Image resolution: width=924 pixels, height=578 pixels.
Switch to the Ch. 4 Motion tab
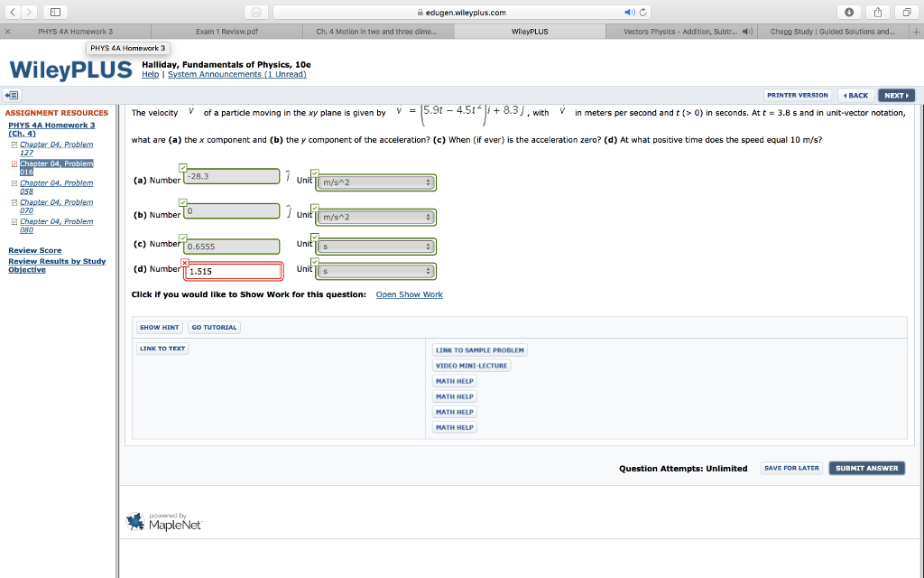(378, 32)
